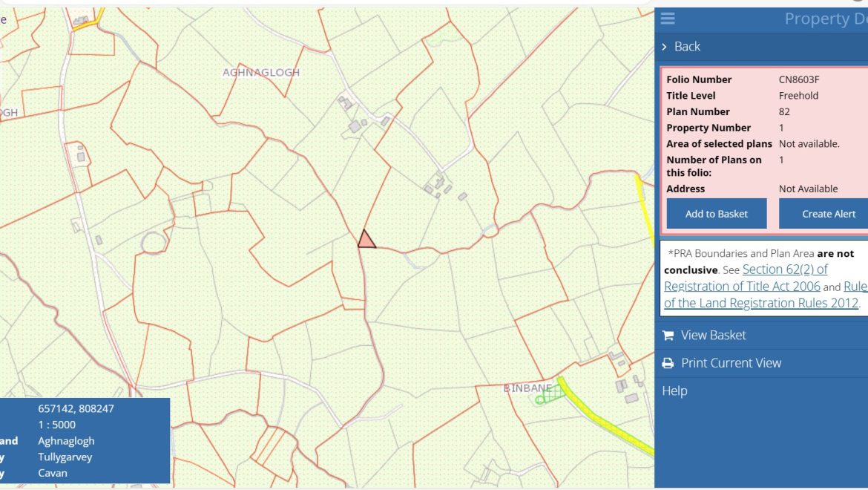Click the red triangular selected parcel
The image size is (868, 490).
[x=366, y=240]
